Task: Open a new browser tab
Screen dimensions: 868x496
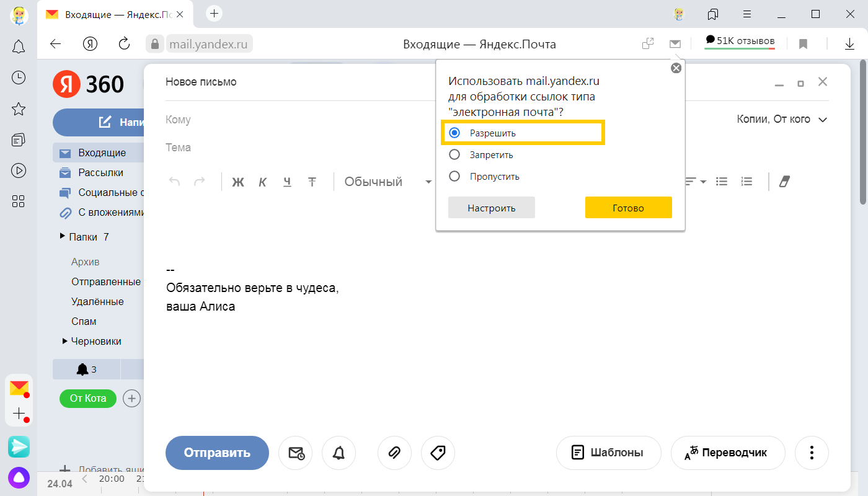Action: [214, 13]
